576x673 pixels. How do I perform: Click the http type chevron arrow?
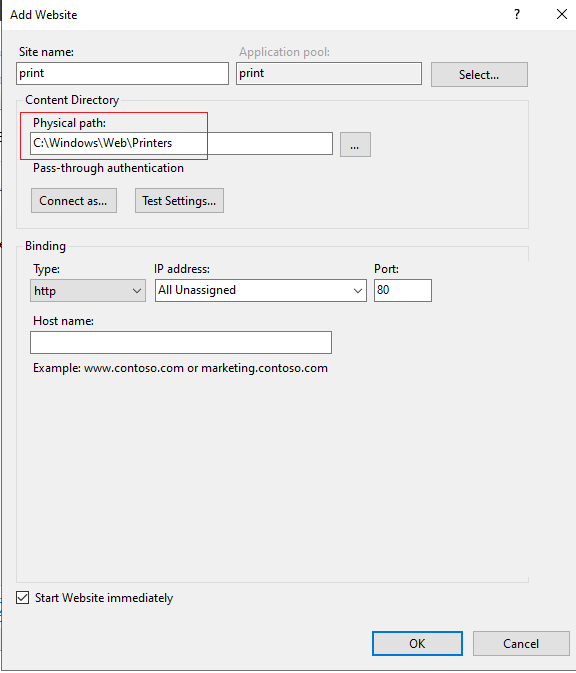point(136,291)
